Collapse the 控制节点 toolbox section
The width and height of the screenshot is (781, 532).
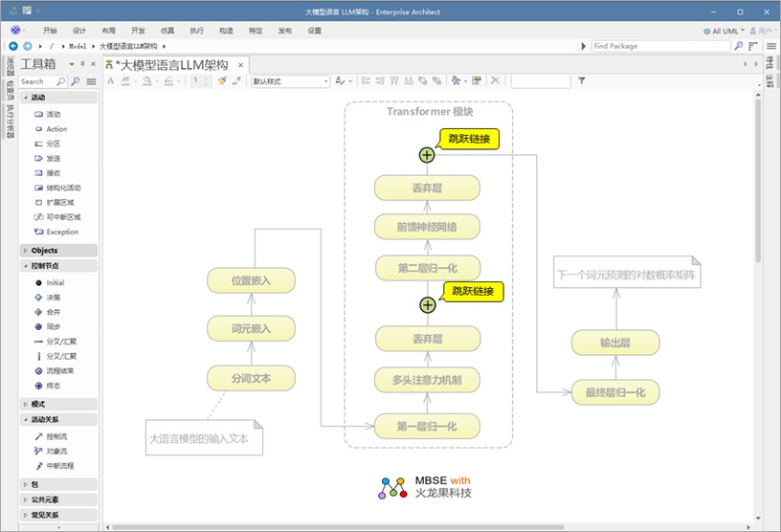[45, 266]
